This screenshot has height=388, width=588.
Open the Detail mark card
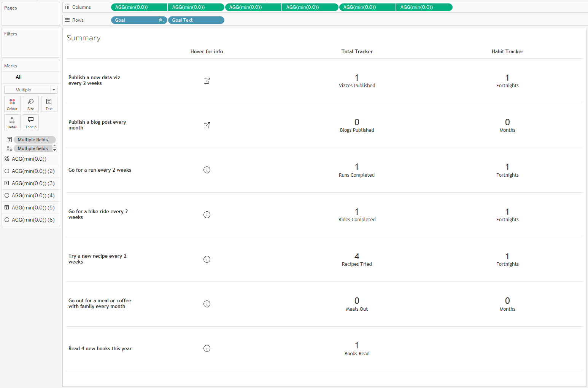pyautogui.click(x=12, y=122)
